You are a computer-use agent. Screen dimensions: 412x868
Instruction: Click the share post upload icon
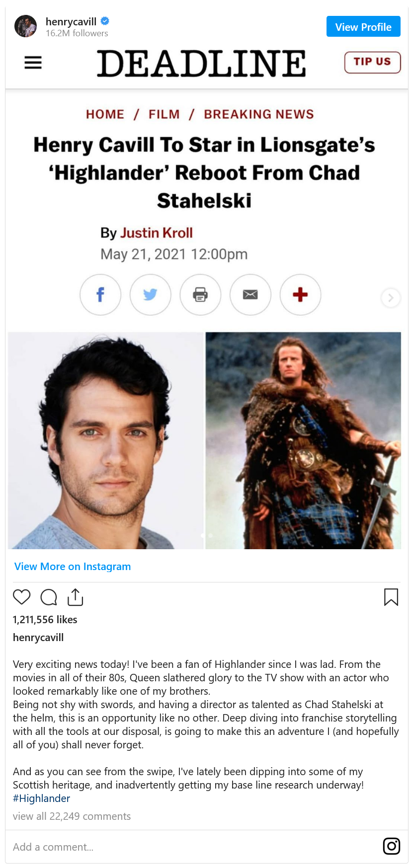tap(75, 597)
